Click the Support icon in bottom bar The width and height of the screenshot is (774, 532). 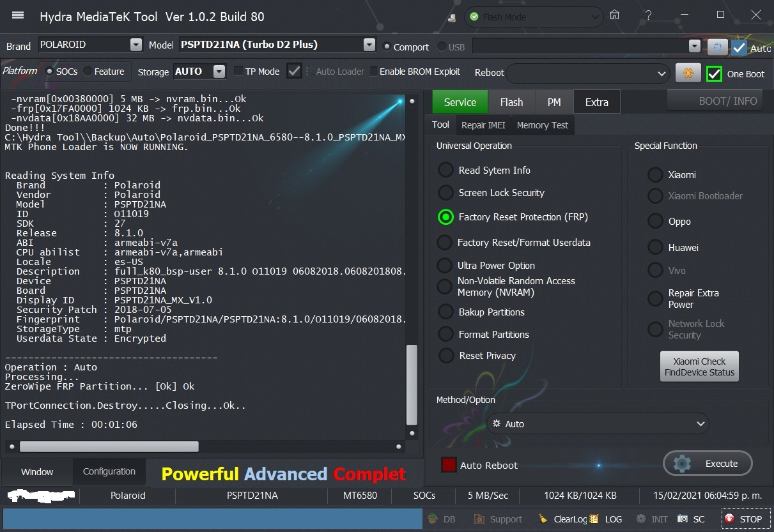[x=479, y=519]
